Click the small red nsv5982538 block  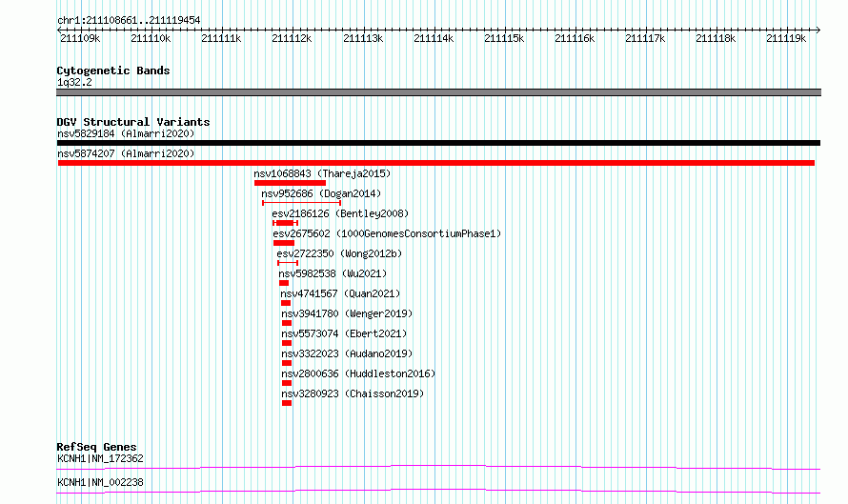pos(284,283)
